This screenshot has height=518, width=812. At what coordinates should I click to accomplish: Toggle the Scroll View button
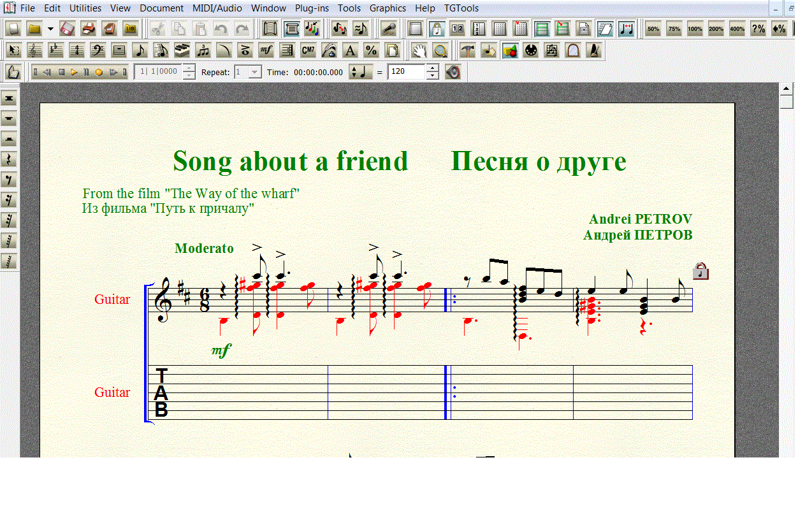pyautogui.click(x=270, y=29)
